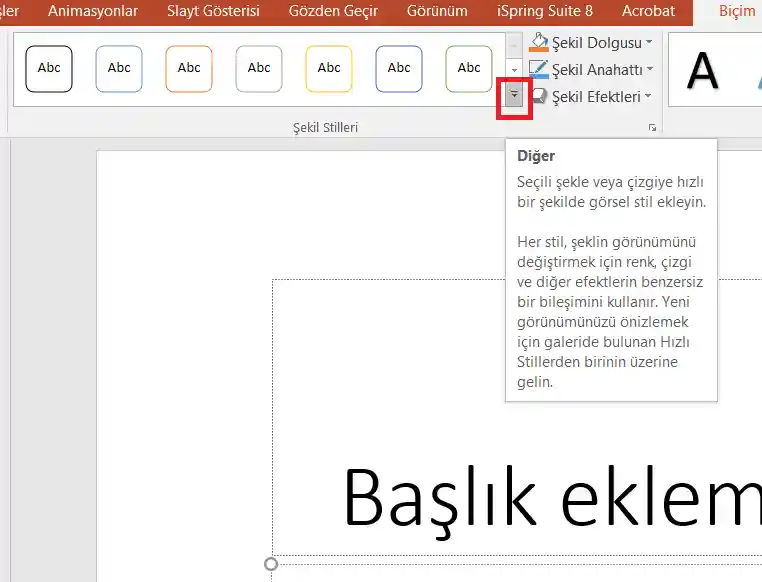Open the Animasyonlar tab
Viewport: 762px width, 582px height.
click(93, 11)
